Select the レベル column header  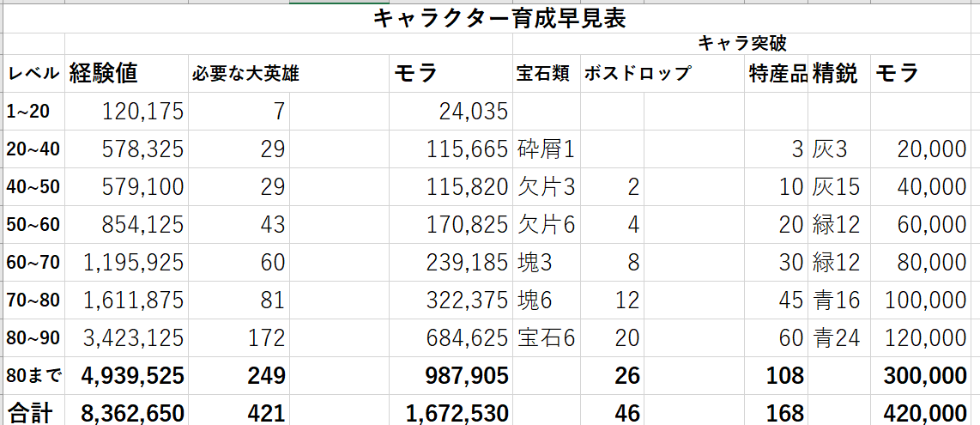(x=33, y=73)
